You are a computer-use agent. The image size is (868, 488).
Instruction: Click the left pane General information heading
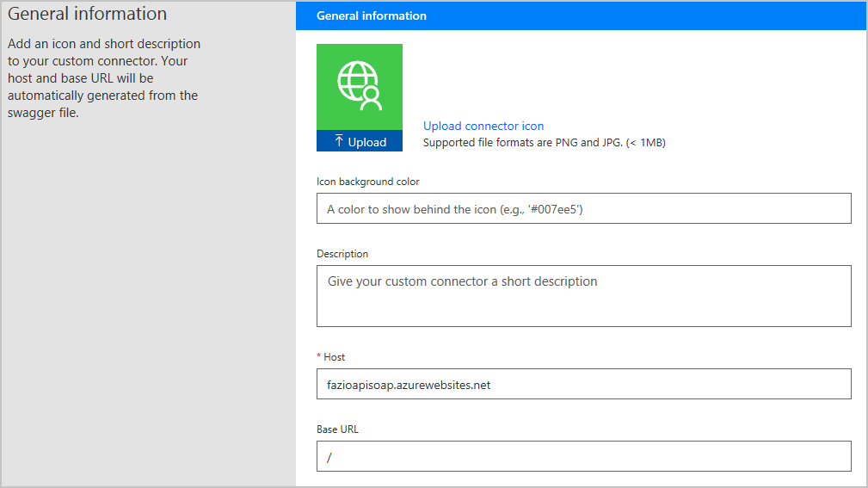click(87, 14)
